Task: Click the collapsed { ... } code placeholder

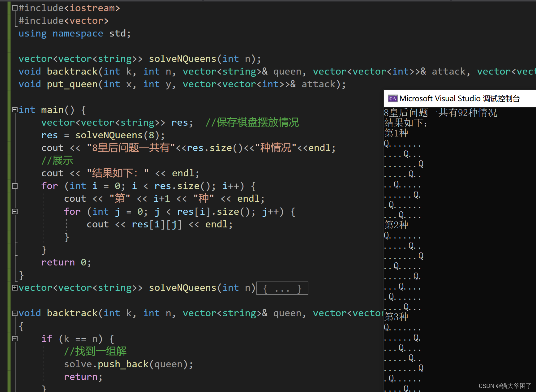Action: pos(282,288)
